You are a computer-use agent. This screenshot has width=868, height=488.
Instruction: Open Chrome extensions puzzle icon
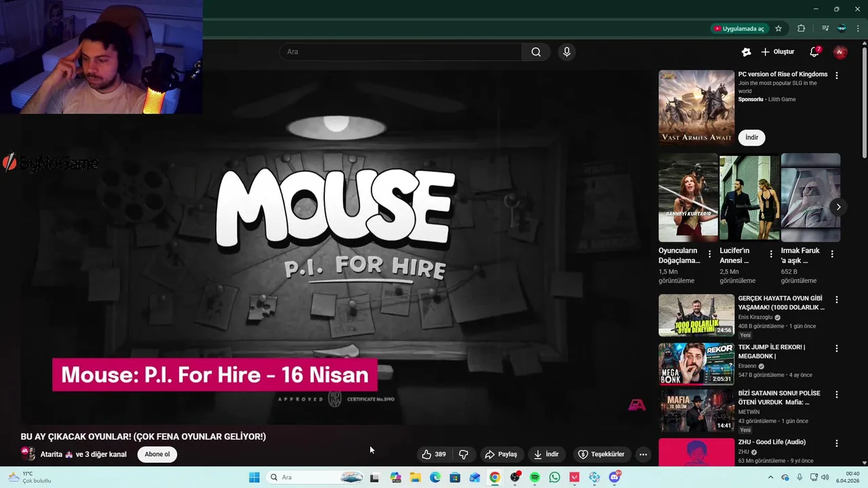tap(801, 28)
